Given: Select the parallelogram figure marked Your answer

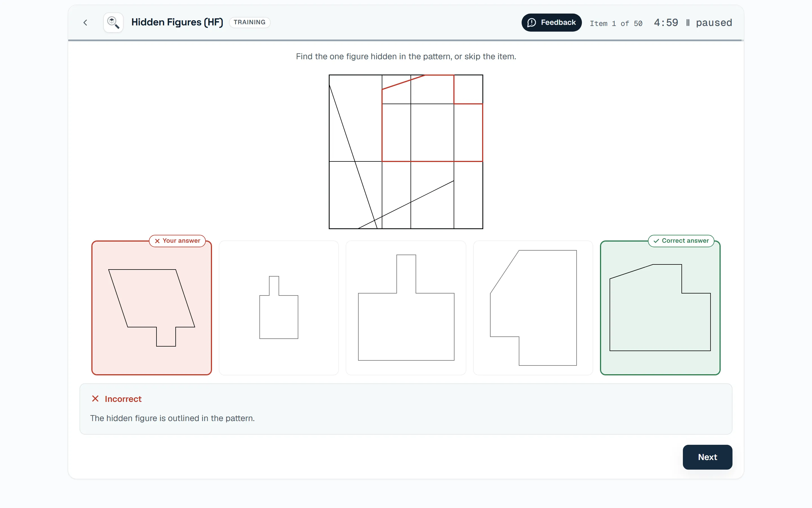Looking at the screenshot, I should click(x=152, y=308).
